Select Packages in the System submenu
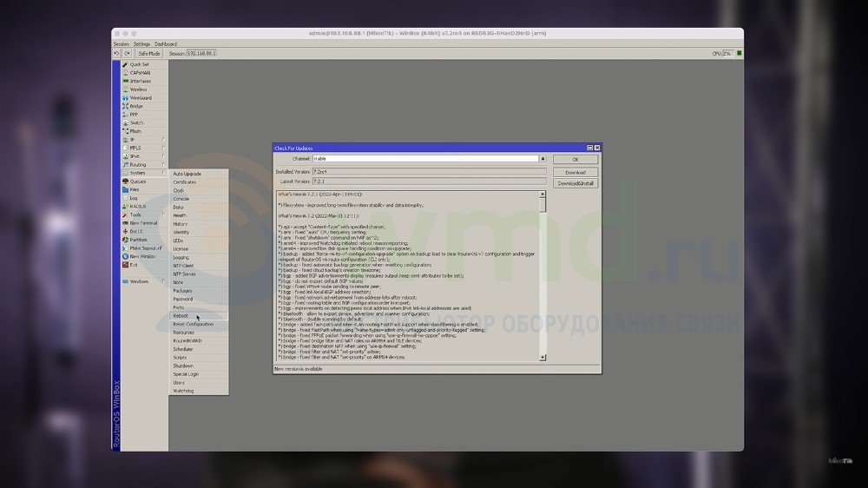This screenshot has width=868, height=488. (198, 291)
